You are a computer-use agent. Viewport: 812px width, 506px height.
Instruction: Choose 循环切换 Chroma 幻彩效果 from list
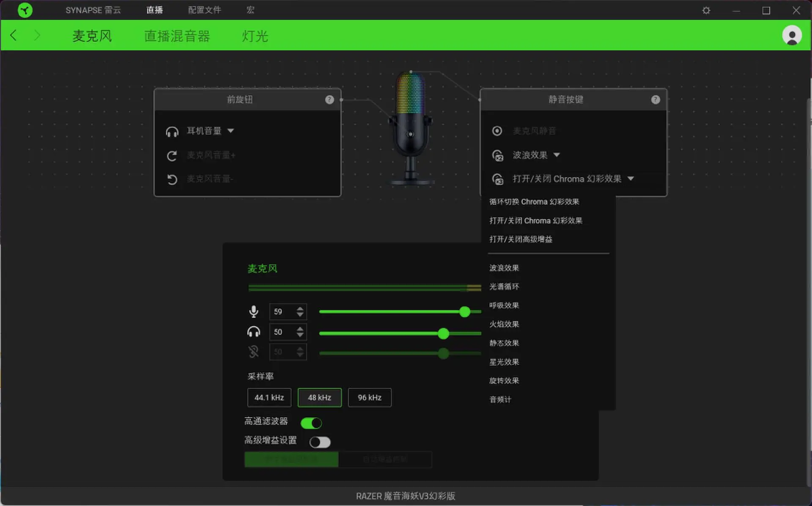534,202
